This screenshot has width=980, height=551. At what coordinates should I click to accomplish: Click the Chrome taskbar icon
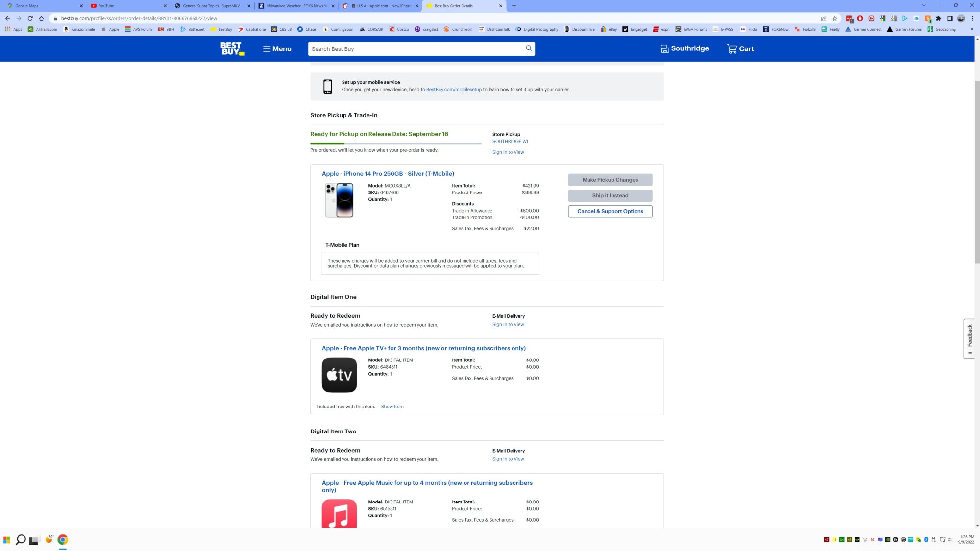pyautogui.click(x=63, y=540)
